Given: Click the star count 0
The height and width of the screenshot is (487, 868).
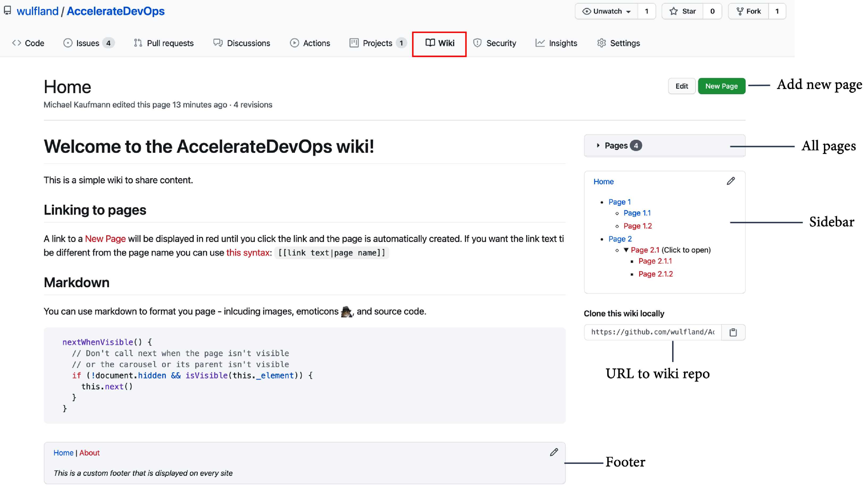Looking at the screenshot, I should point(712,11).
